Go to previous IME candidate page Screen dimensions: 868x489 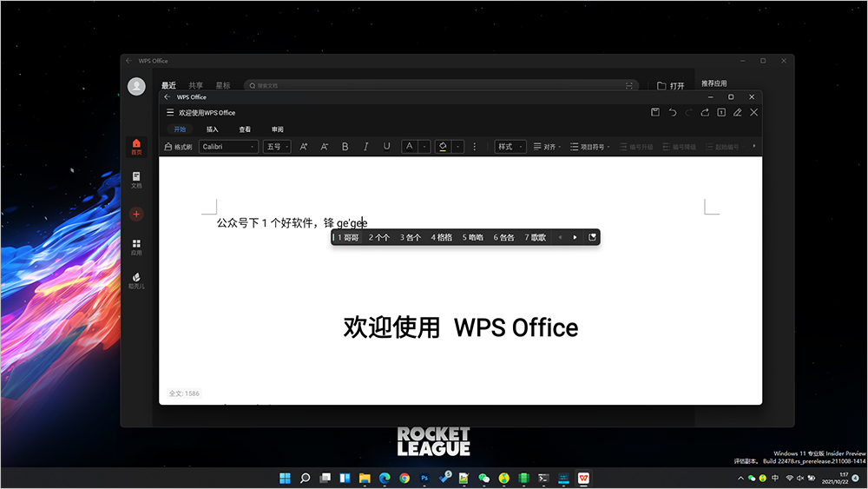click(560, 238)
